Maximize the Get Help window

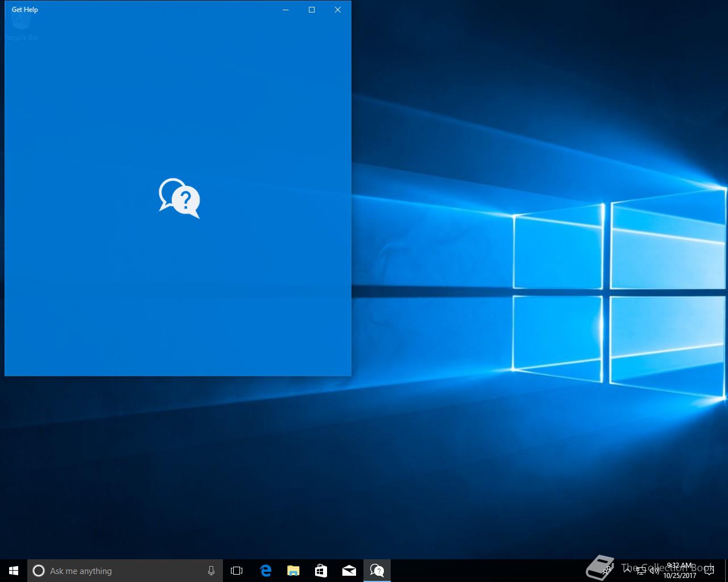point(312,10)
